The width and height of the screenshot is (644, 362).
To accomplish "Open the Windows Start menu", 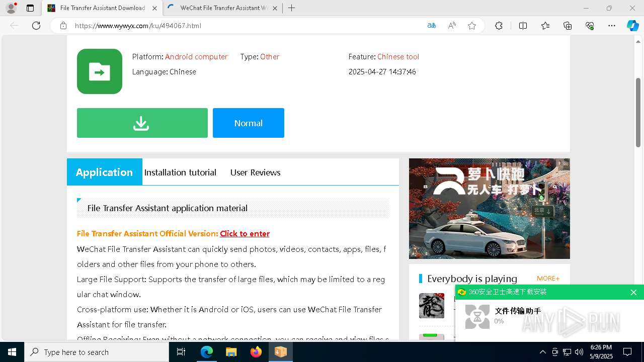I will [12, 352].
